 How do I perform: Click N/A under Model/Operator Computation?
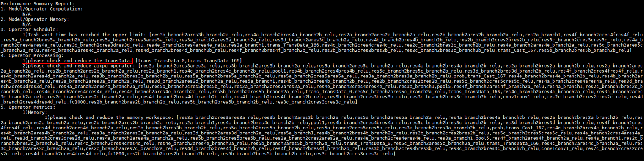point(27,14)
